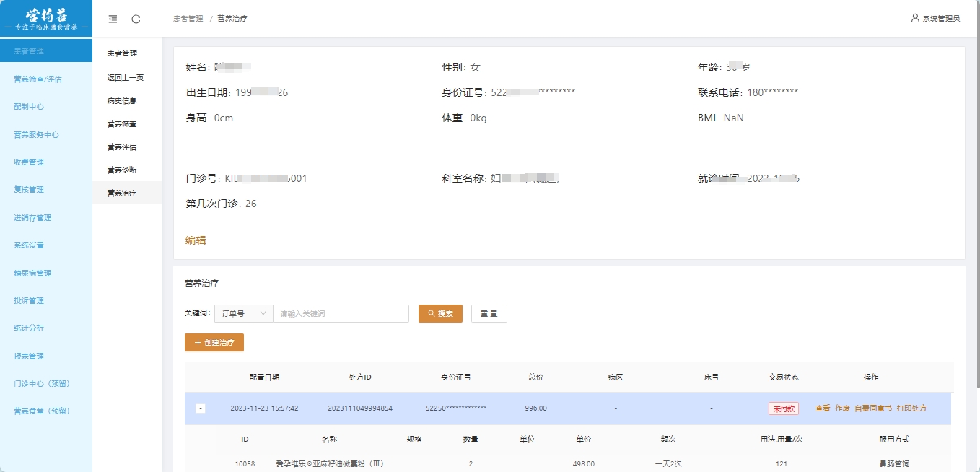Click the 患者管理 breadcrumb link
This screenshot has height=472, width=980.
click(188, 19)
